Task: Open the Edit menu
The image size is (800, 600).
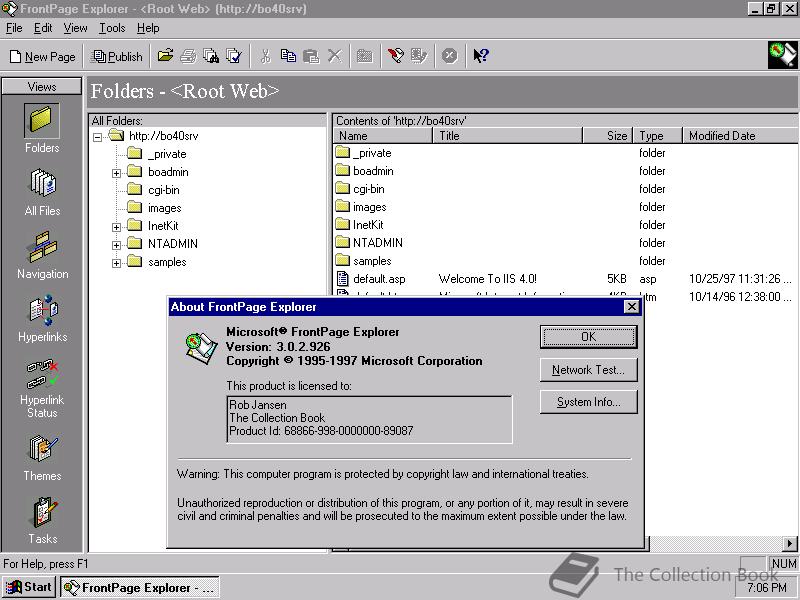Action: [43, 28]
